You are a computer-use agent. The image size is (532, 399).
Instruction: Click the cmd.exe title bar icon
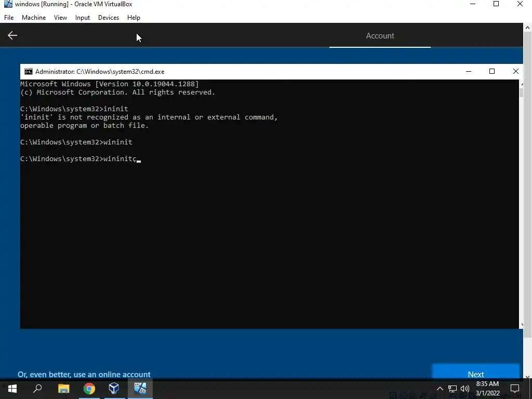click(29, 72)
